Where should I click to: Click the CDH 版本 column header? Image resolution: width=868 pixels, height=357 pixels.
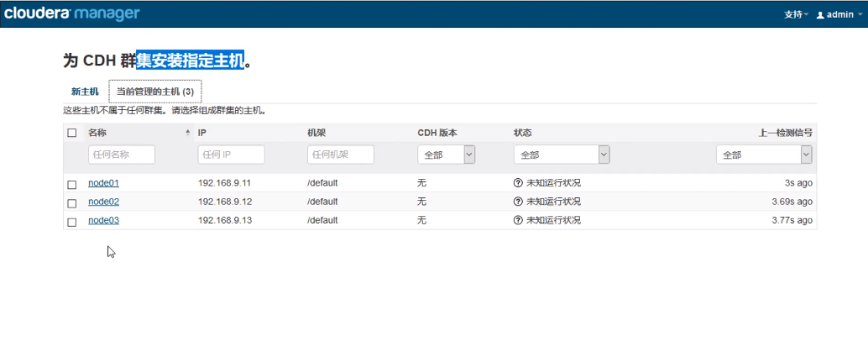click(437, 133)
